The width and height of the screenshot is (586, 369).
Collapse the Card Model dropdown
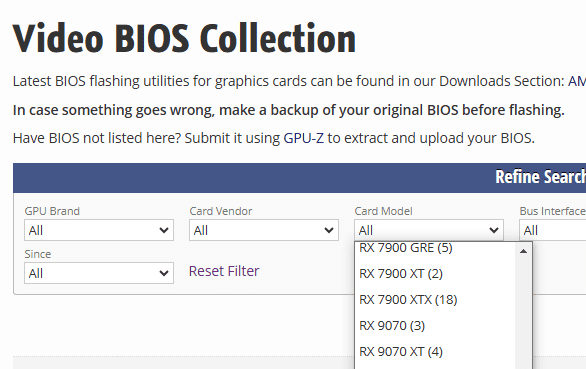tap(429, 230)
